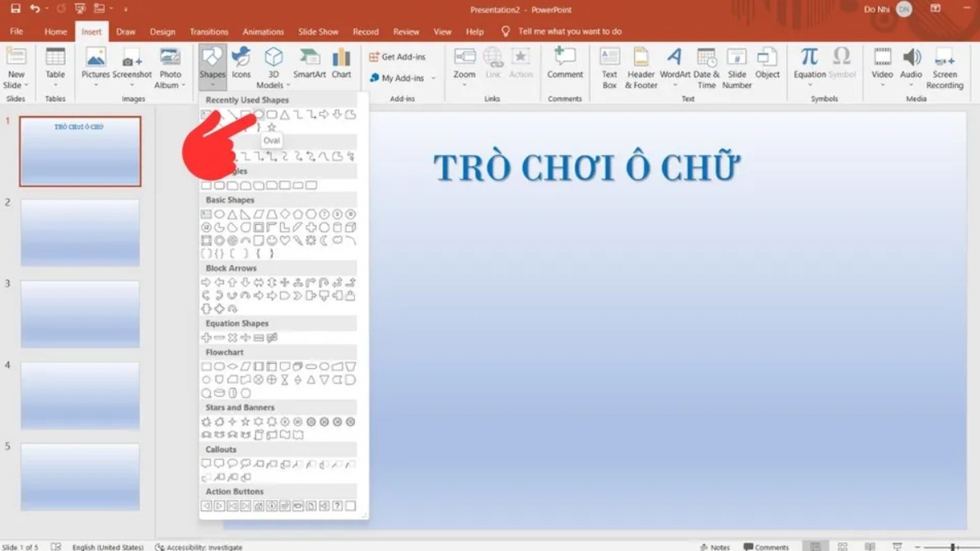Choose the Rounded Rectangle shape
The height and width of the screenshot is (551, 980).
click(219, 185)
